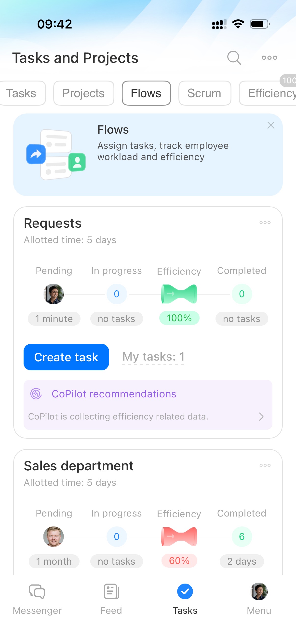Switch to the Projects tab

point(83,93)
